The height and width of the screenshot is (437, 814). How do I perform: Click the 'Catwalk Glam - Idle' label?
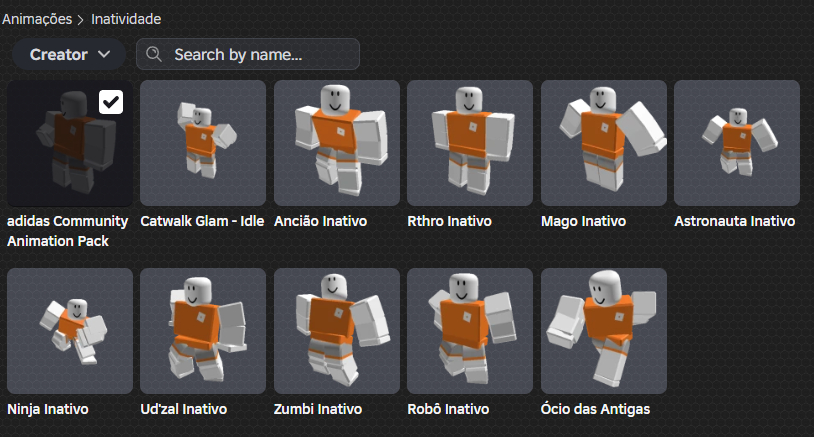(x=202, y=221)
